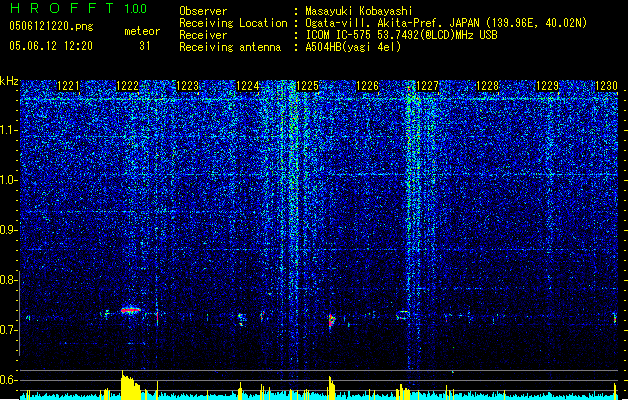
Task: Click the 0.6 kHz axis label
Action: 9,380
